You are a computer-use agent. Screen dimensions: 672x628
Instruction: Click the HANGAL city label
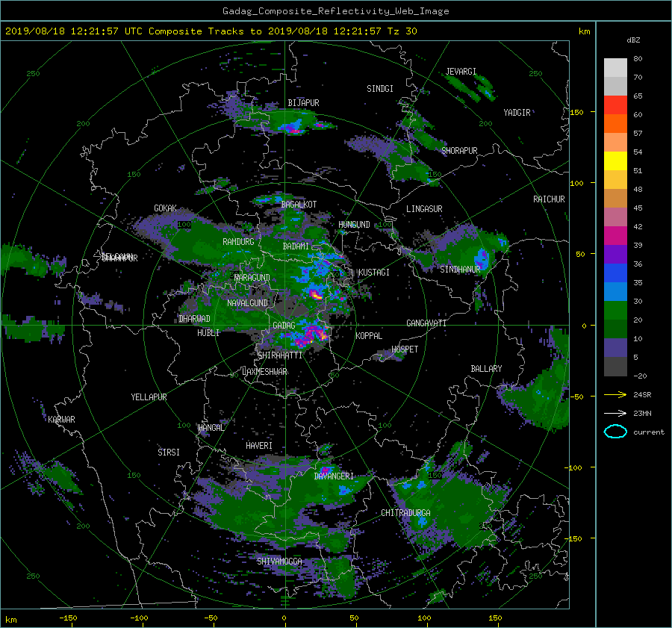coord(211,428)
